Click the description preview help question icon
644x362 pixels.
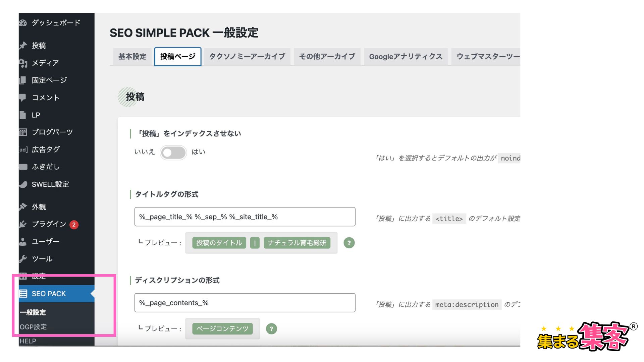click(271, 329)
